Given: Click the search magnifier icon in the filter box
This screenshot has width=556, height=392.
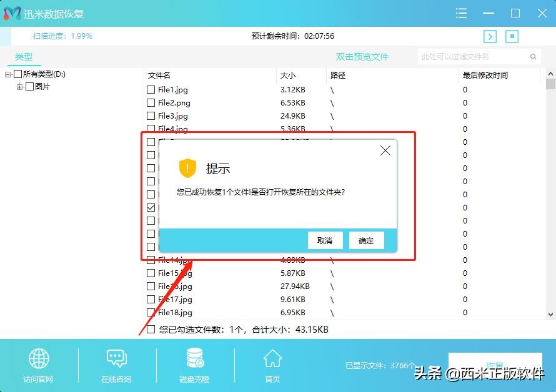Looking at the screenshot, I should point(533,57).
